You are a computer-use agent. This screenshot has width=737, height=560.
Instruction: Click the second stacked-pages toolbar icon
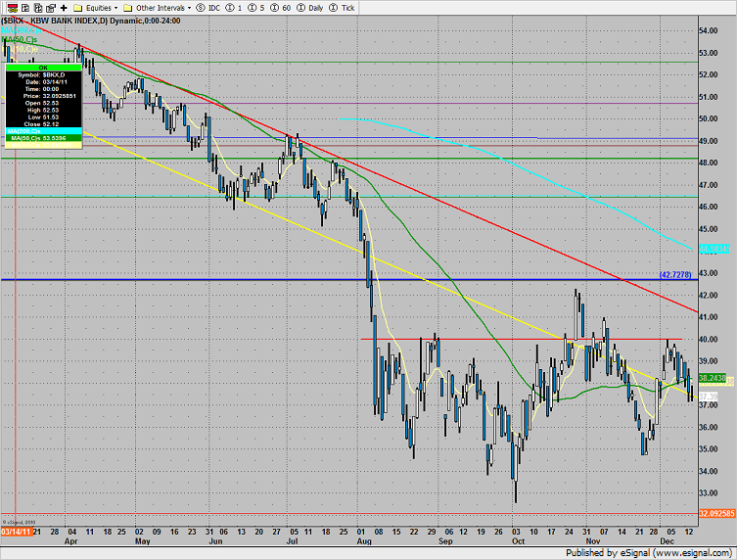pos(38,8)
